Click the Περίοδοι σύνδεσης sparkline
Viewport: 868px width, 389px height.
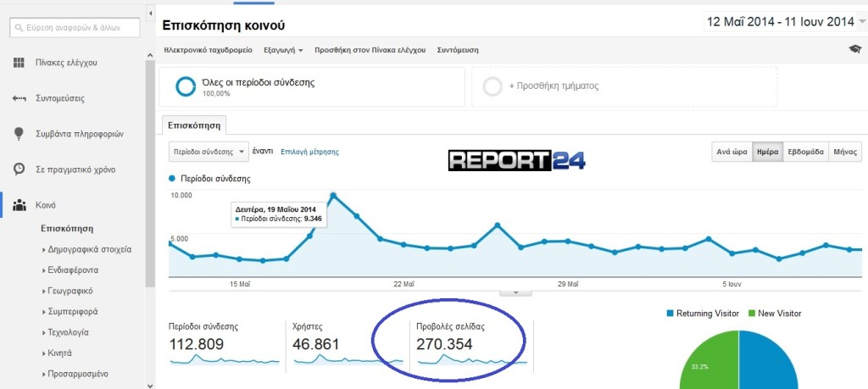point(224,359)
